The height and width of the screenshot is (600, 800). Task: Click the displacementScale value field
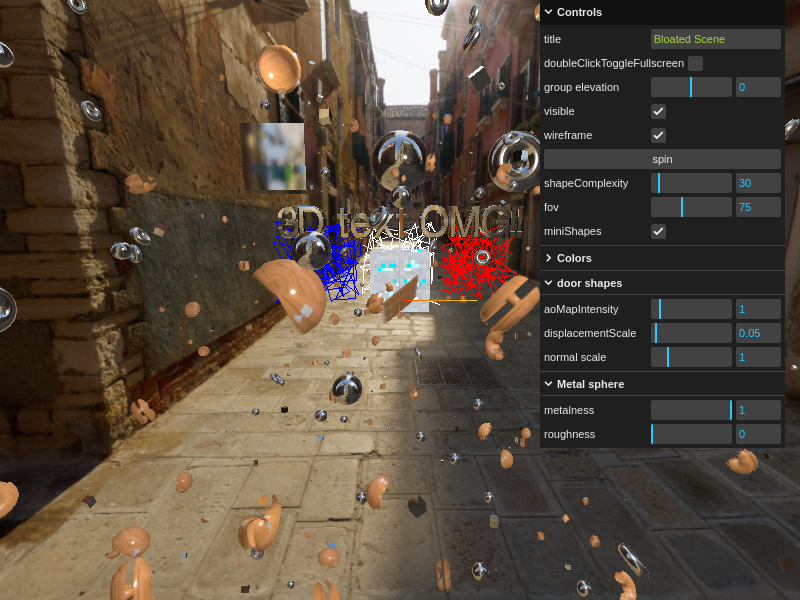(757, 333)
